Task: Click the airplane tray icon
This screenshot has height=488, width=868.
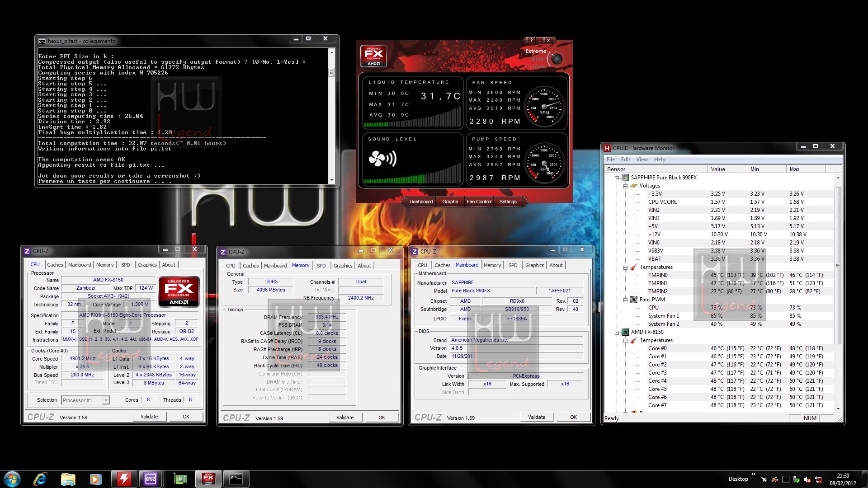Action: 764,479
